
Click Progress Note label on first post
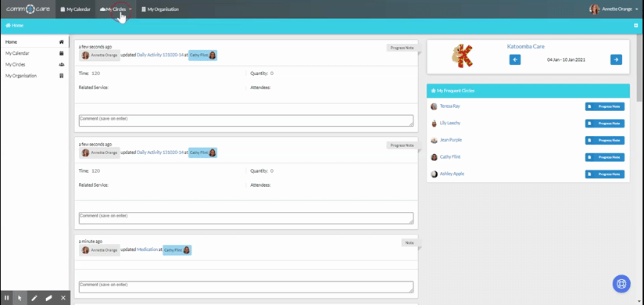(x=402, y=48)
